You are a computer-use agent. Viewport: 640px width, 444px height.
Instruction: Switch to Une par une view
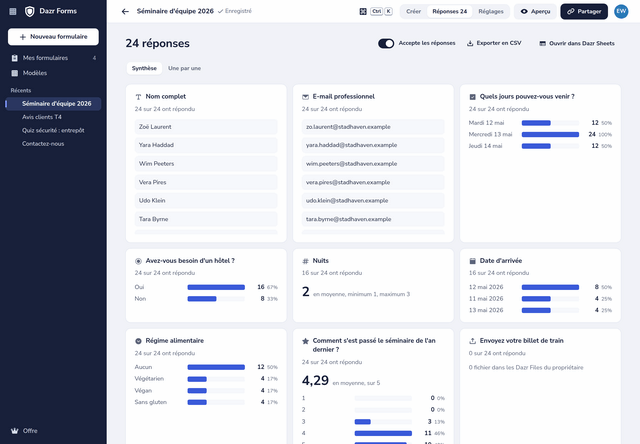point(184,68)
